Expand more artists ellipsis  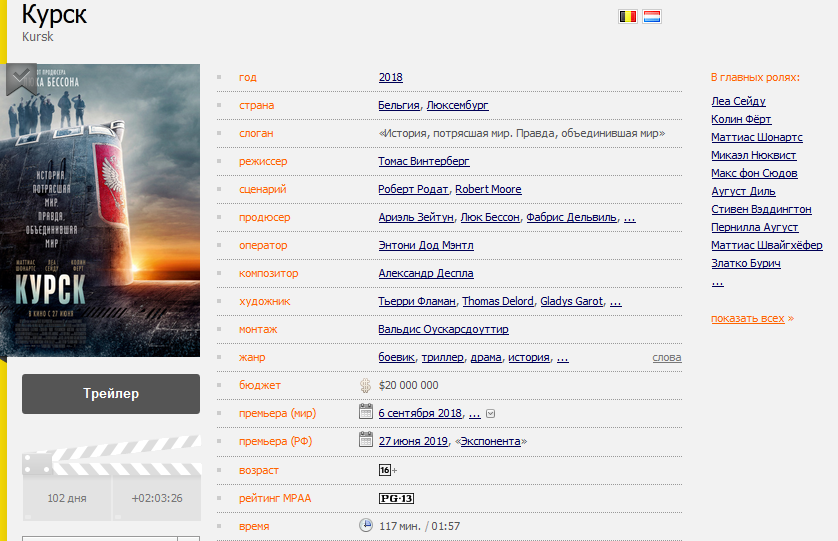point(616,302)
